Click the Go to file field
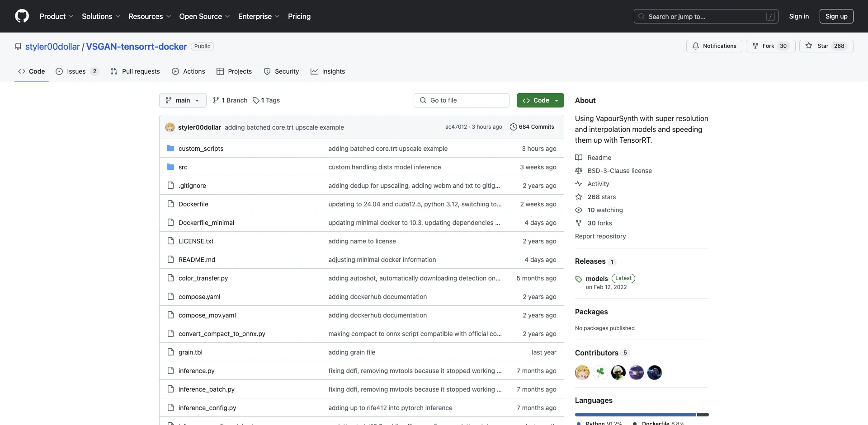The height and width of the screenshot is (425, 868). pyautogui.click(x=462, y=100)
